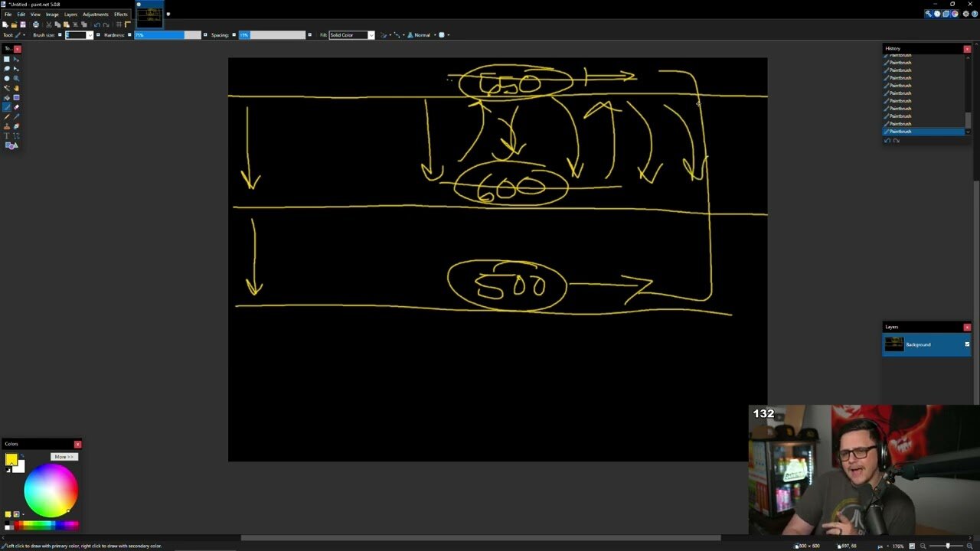This screenshot has height=551, width=980.
Task: Open the View menu
Action: click(35, 15)
